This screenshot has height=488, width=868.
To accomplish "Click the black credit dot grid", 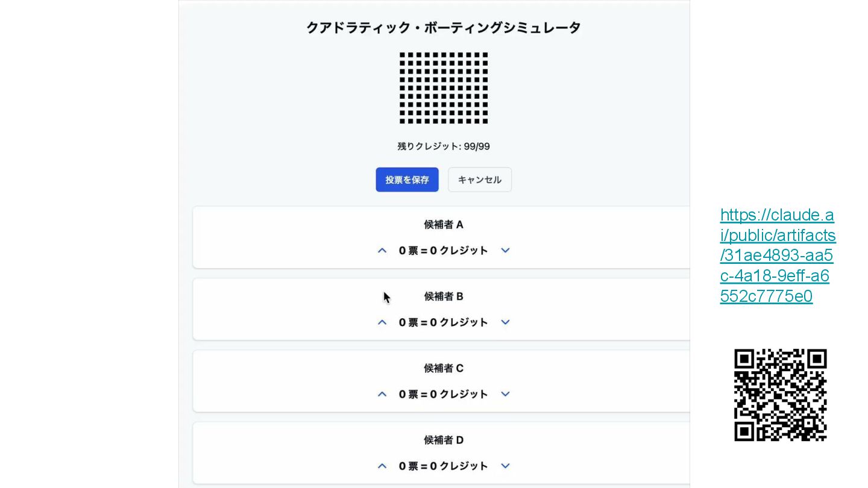I will pos(444,88).
